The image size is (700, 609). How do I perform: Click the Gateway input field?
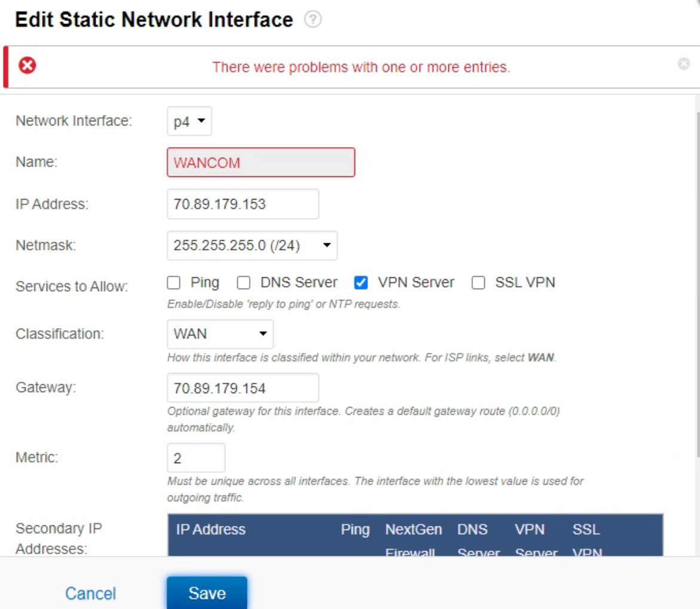(243, 388)
